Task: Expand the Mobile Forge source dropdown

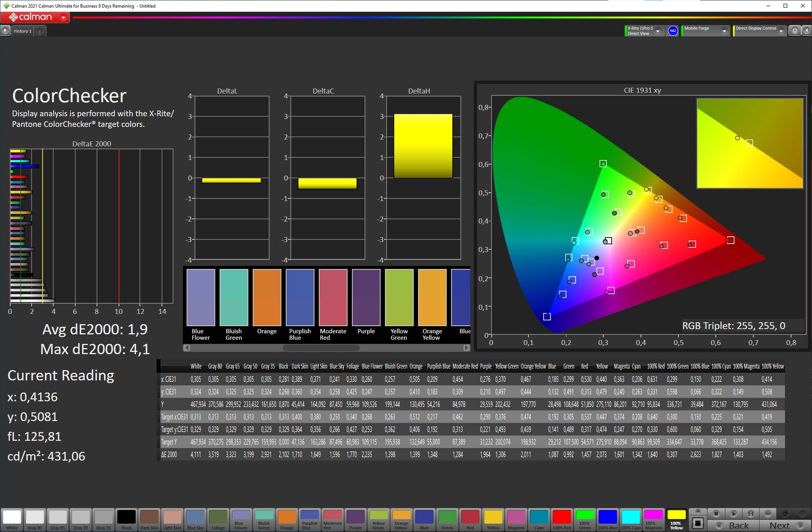Action: [x=724, y=31]
